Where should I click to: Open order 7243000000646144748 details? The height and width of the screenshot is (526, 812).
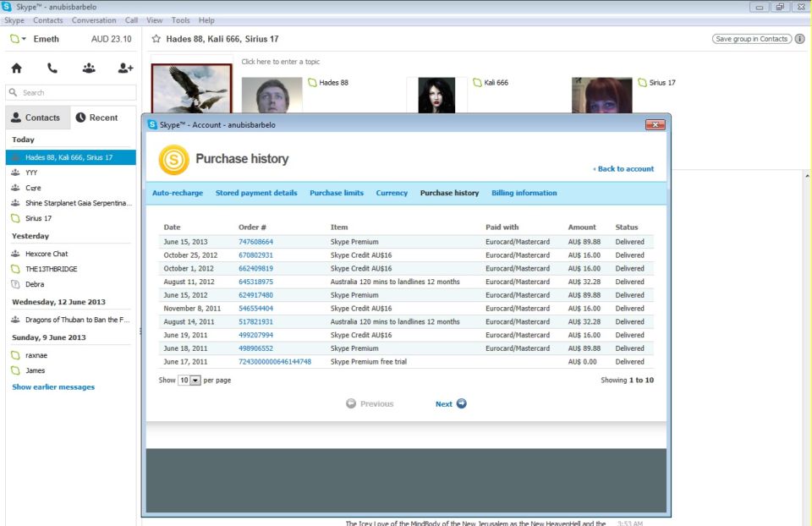tap(275, 362)
